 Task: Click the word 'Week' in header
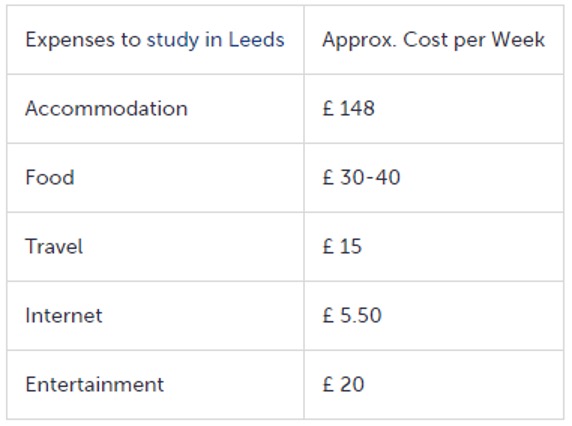[518, 39]
